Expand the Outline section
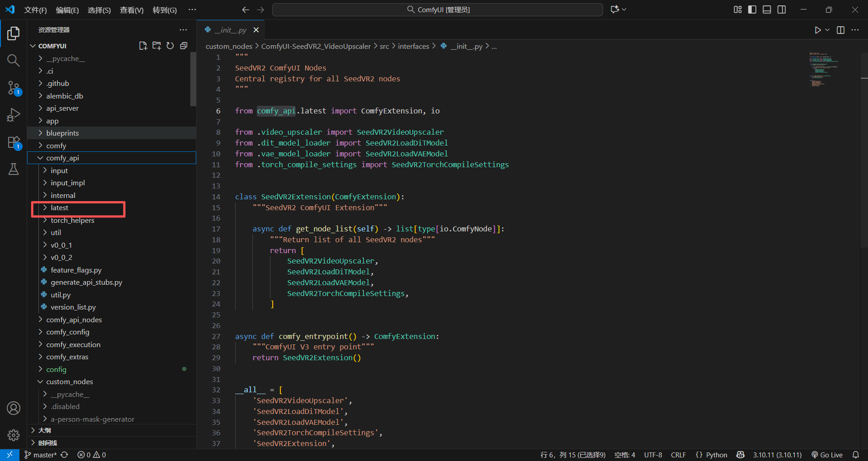Screen dimensions: 868x461 (112, 430)
